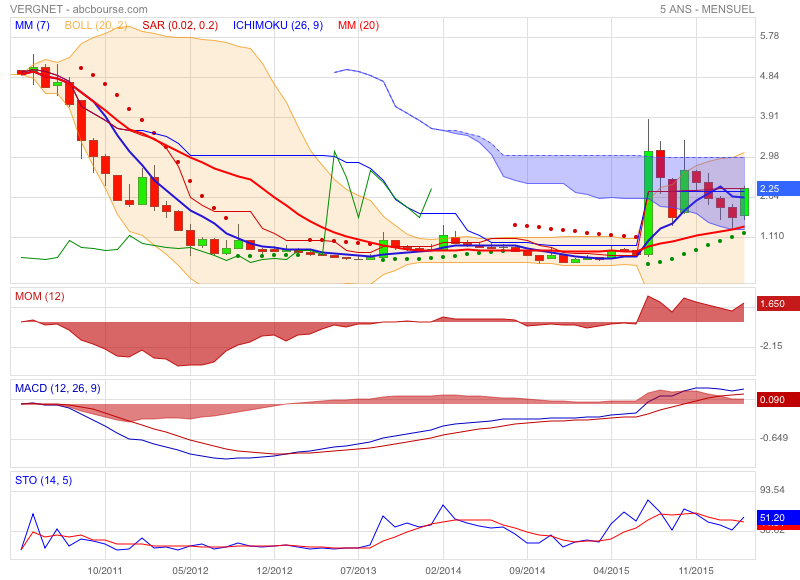
Task: Click the 4.84 price axis label
Action: click(769, 76)
